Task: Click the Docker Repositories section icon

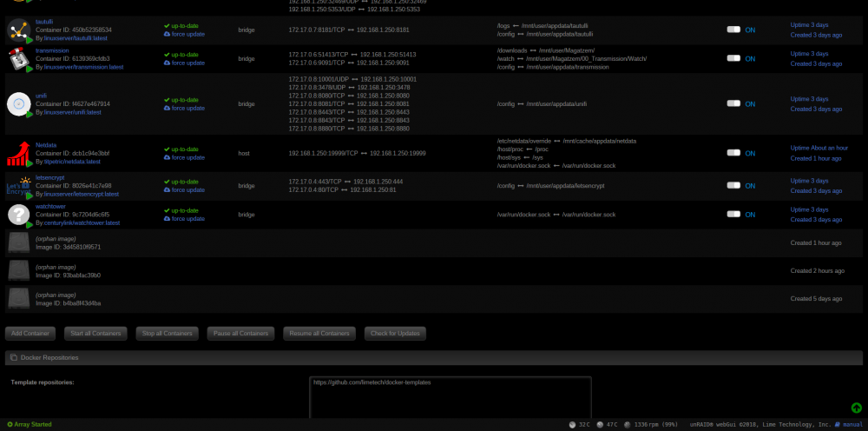Action: click(14, 357)
